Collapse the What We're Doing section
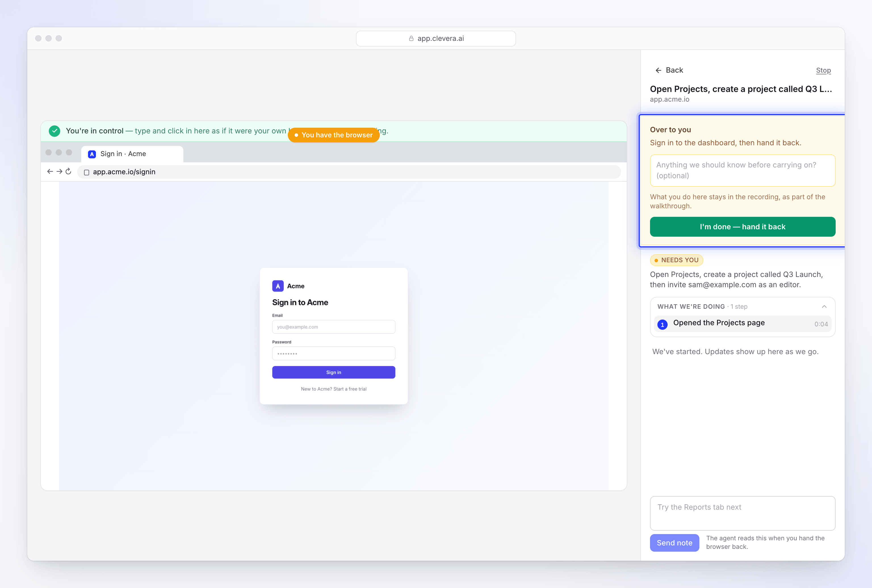This screenshot has height=588, width=872. click(x=824, y=306)
